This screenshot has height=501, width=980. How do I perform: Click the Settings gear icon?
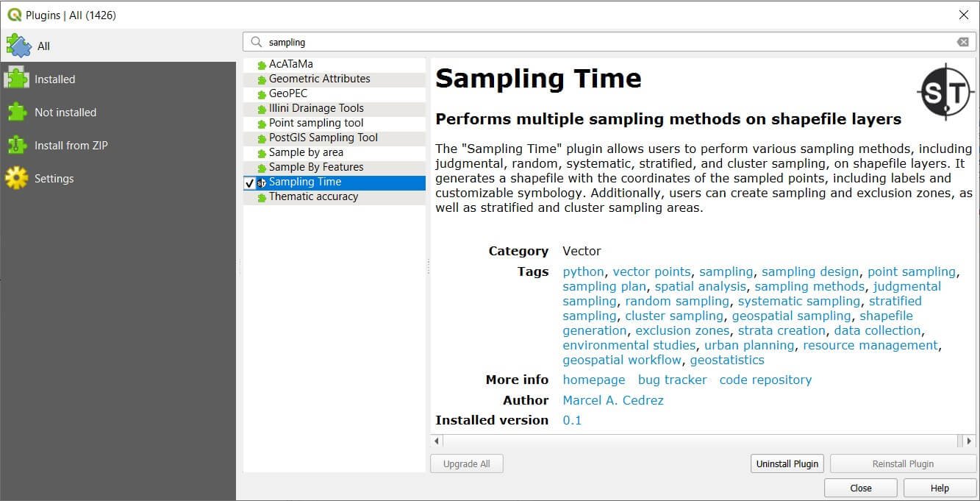(17, 178)
